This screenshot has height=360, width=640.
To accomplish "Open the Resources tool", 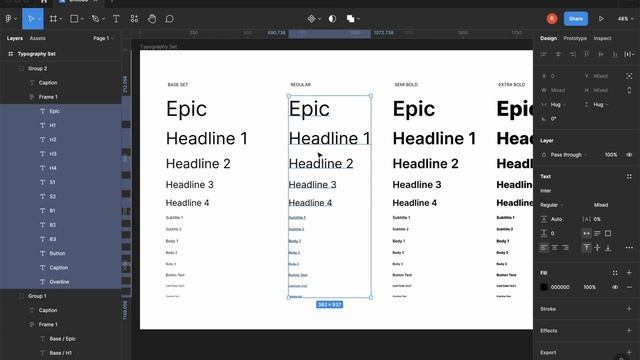I will [x=134, y=19].
